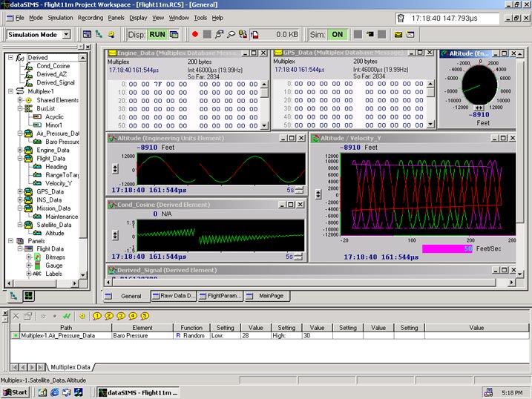
Task: Click the vertical scale button on Altitude/Velocity_Y plot
Action: (x=318, y=194)
